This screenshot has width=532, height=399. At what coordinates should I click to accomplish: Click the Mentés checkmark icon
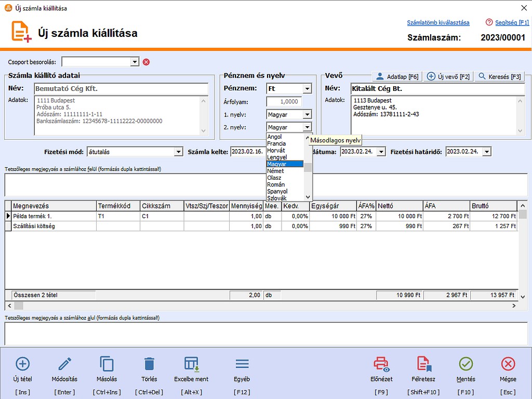pyautogui.click(x=466, y=364)
